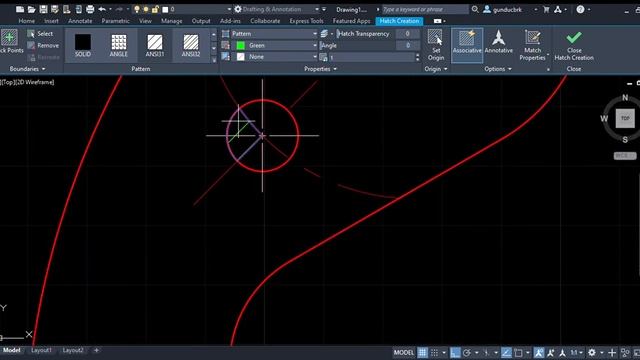Switch to the Layout2 tab
The image size is (640, 360).
click(73, 350)
